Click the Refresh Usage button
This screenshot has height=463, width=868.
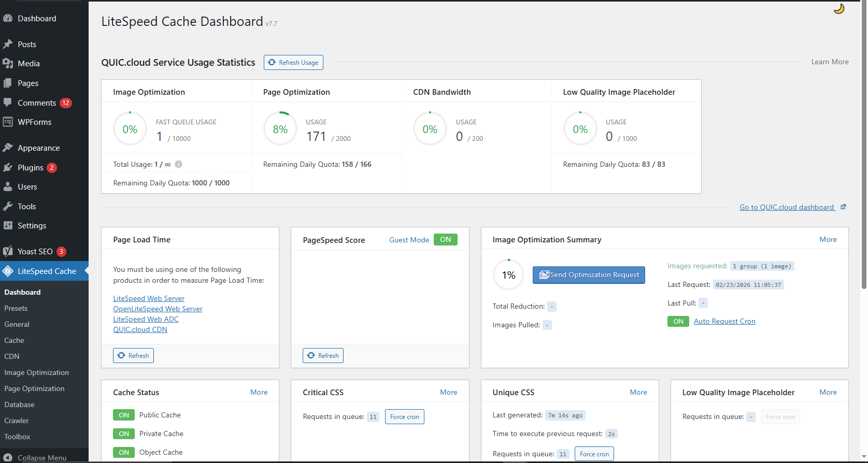[293, 62]
